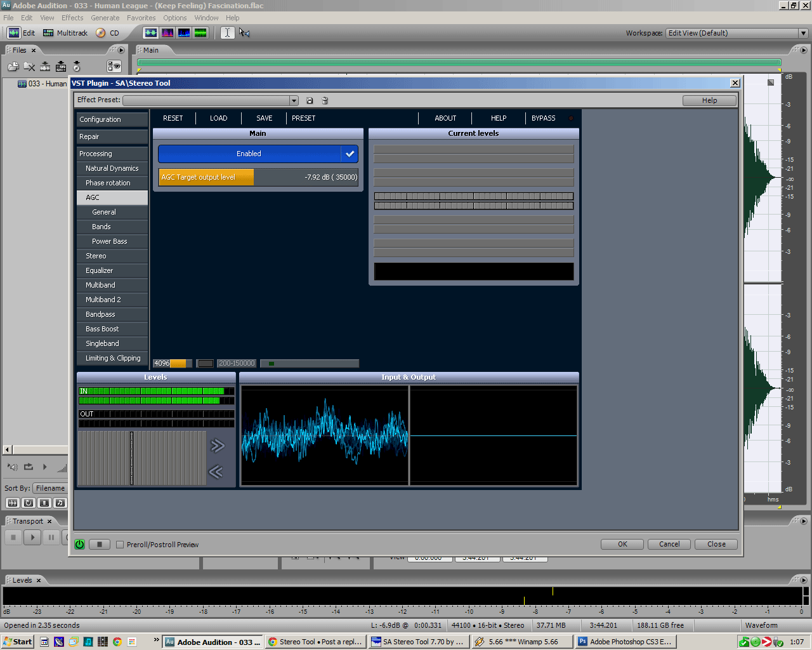Open Sort By Filename dropdown

pyautogui.click(x=49, y=488)
